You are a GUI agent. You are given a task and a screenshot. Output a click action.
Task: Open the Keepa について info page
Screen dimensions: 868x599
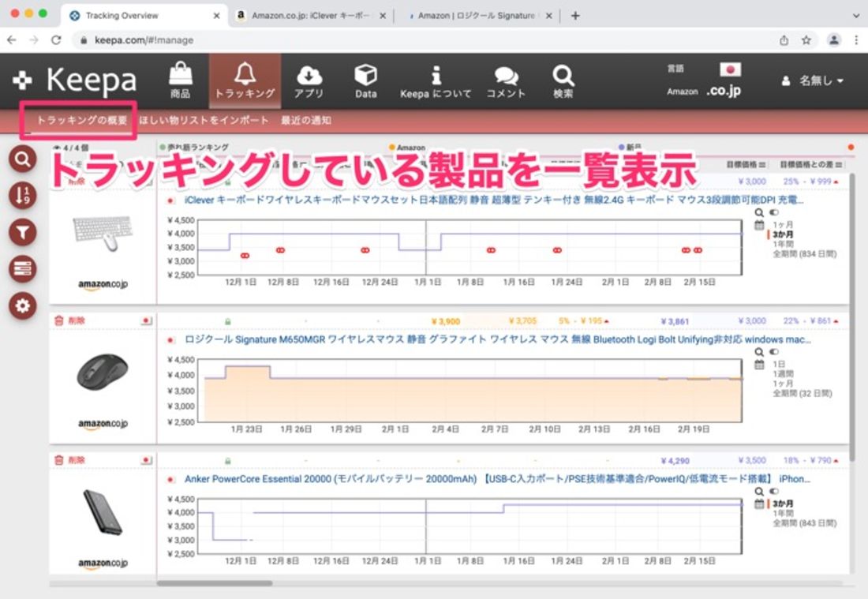click(x=436, y=80)
